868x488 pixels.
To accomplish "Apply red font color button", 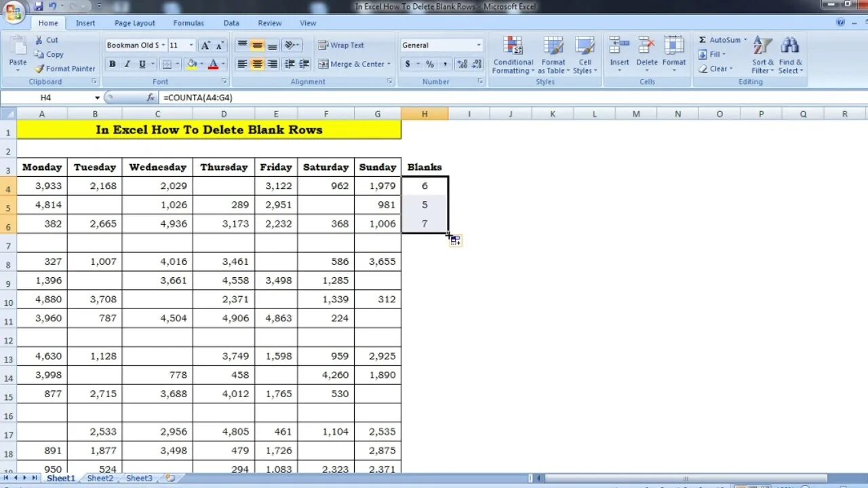I will point(213,64).
